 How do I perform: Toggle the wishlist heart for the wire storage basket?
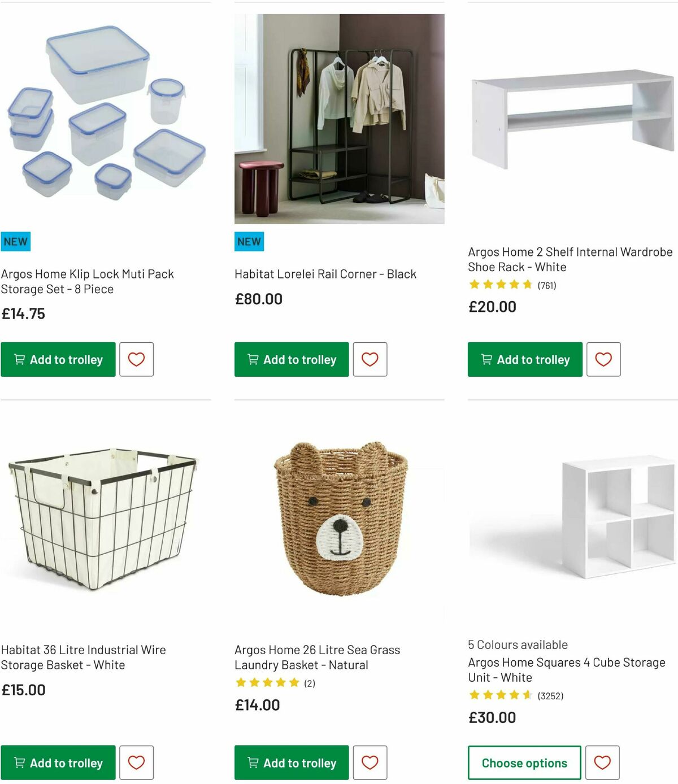click(136, 763)
